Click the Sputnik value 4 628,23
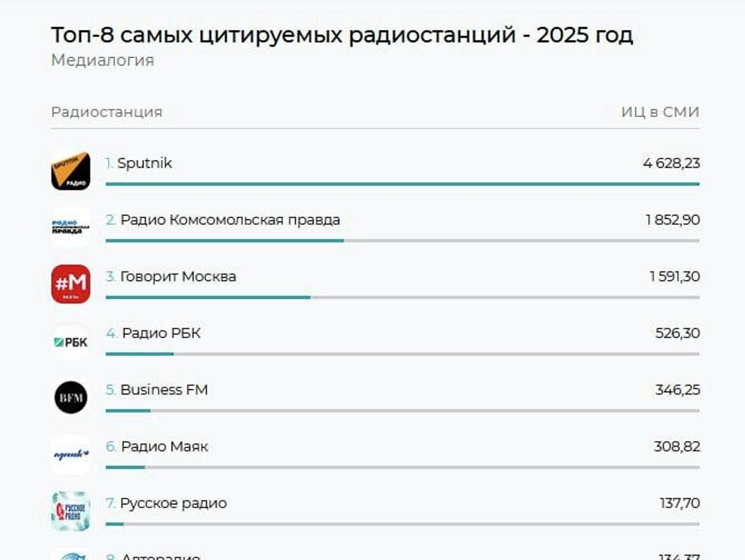The image size is (745, 560). (x=671, y=163)
